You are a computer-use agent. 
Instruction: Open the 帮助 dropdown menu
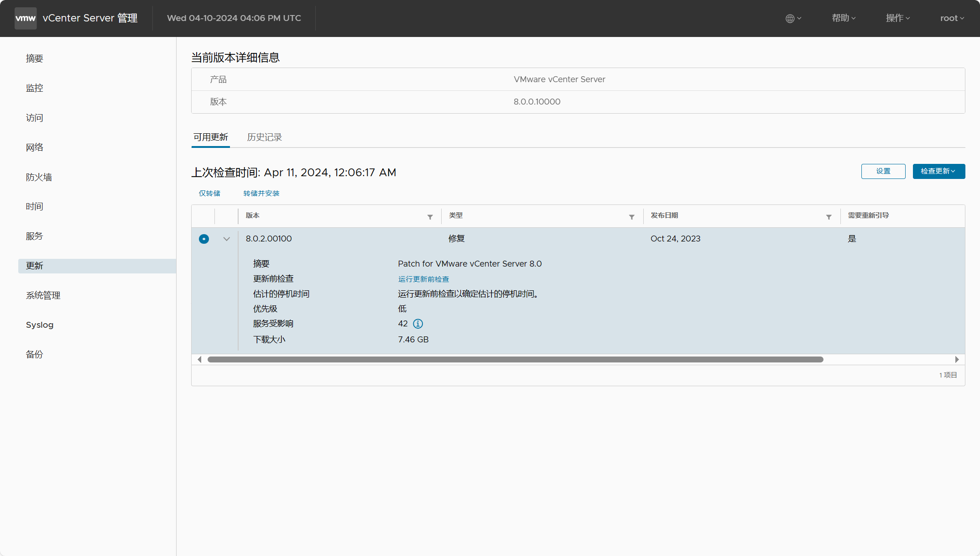click(x=844, y=18)
